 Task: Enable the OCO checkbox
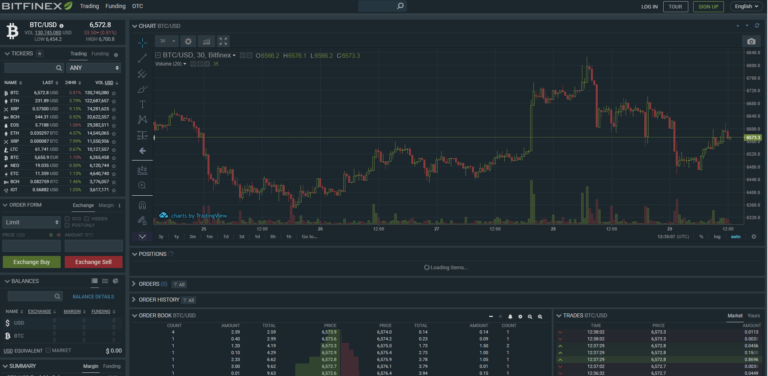pos(68,218)
